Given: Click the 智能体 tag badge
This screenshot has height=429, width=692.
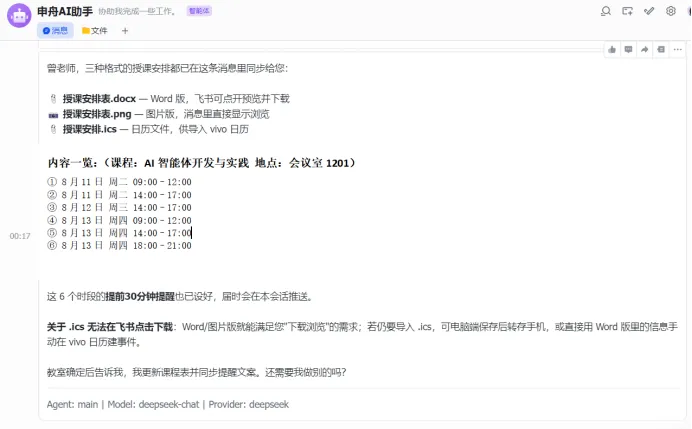Looking at the screenshot, I should click(199, 11).
